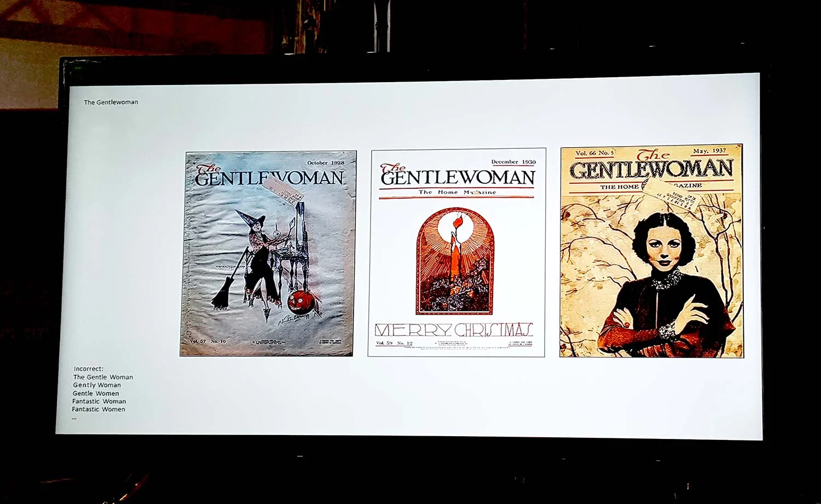Select the slide title 'The Gentlewoman'

[111, 102]
